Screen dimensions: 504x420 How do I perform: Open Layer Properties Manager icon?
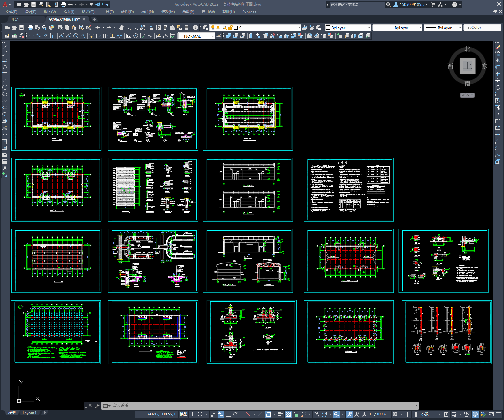pos(205,28)
